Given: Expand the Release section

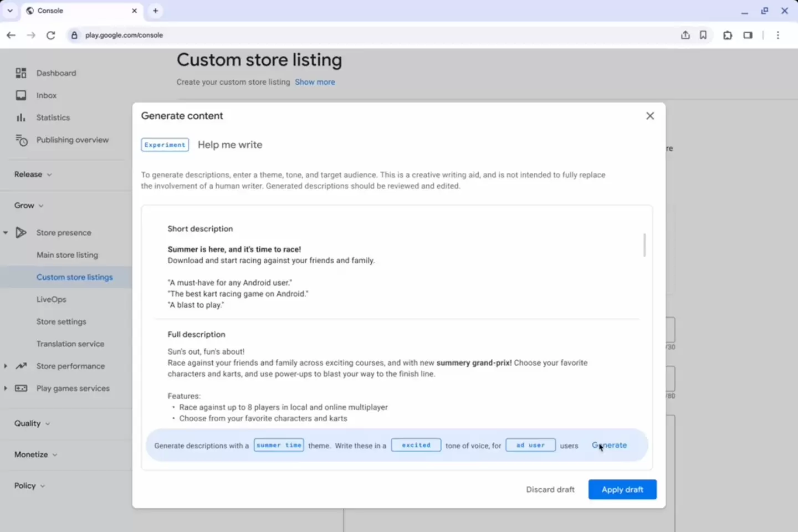Looking at the screenshot, I should click(x=33, y=175).
